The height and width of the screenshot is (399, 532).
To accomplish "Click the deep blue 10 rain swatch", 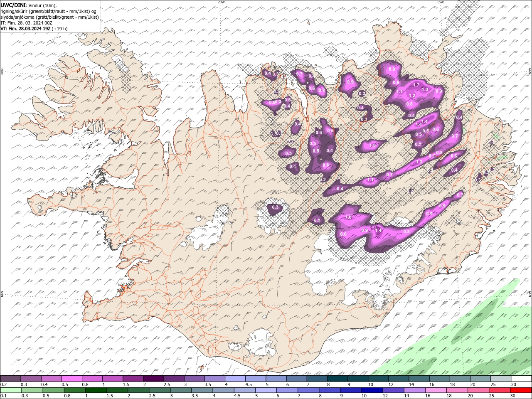I will pos(371,390).
